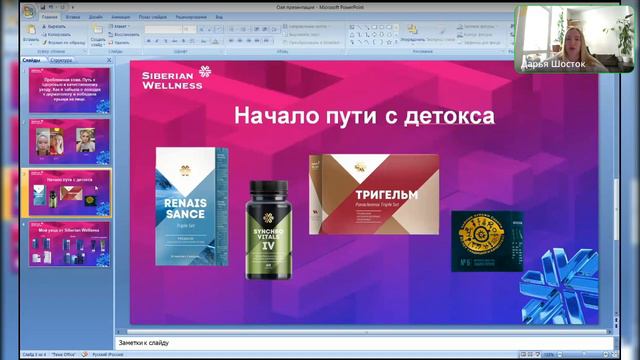This screenshot has height=360, width=640.
Task: Align text to the right
Action: (x=249, y=41)
